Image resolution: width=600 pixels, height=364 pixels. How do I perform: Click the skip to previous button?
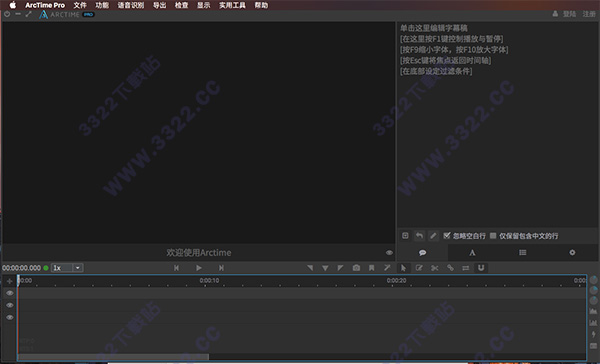point(176,268)
